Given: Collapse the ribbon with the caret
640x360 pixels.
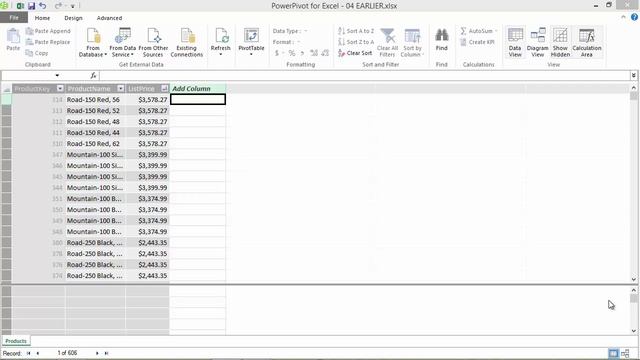Looking at the screenshot, I should pyautogui.click(x=623, y=17).
